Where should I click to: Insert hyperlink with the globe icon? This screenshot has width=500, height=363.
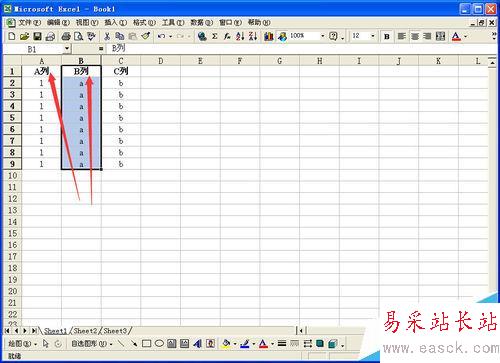click(x=202, y=36)
